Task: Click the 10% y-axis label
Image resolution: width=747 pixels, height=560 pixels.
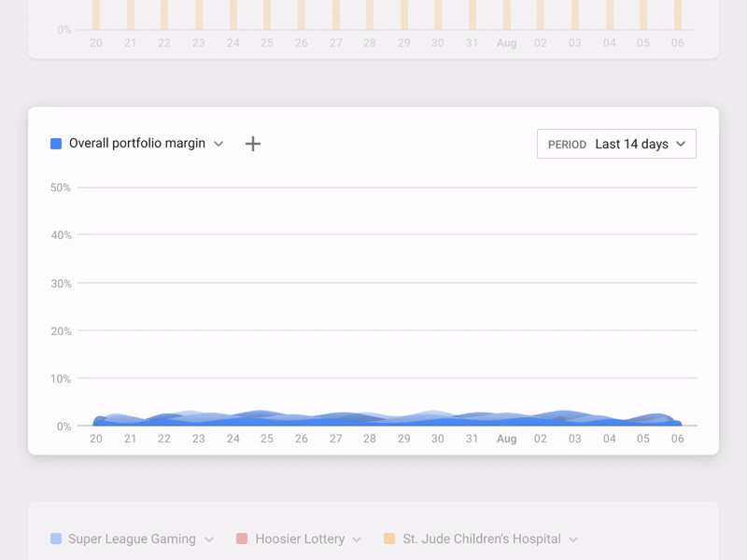Action: 61,379
